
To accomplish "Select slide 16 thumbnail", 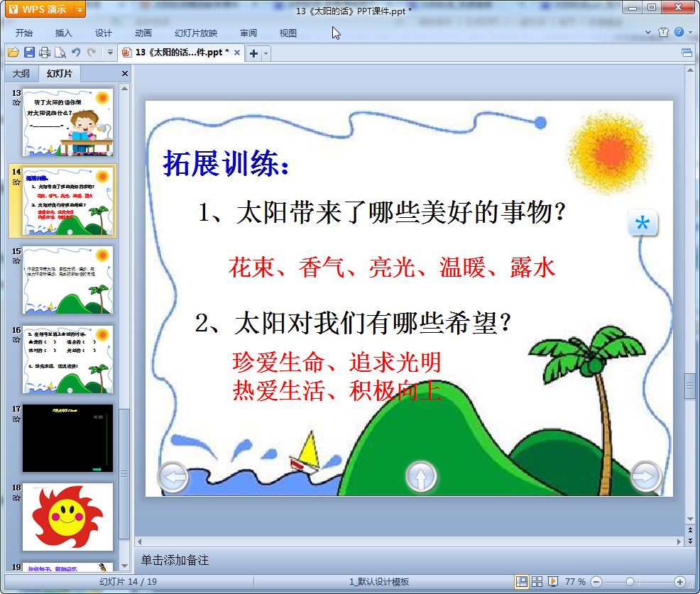I will point(68,359).
